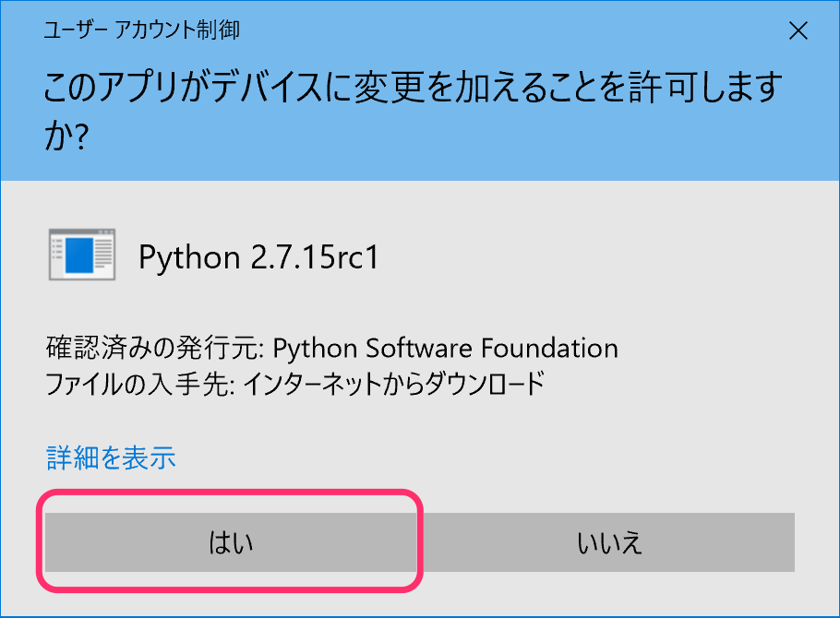Click the 確認済みの発行元 label

(155, 348)
